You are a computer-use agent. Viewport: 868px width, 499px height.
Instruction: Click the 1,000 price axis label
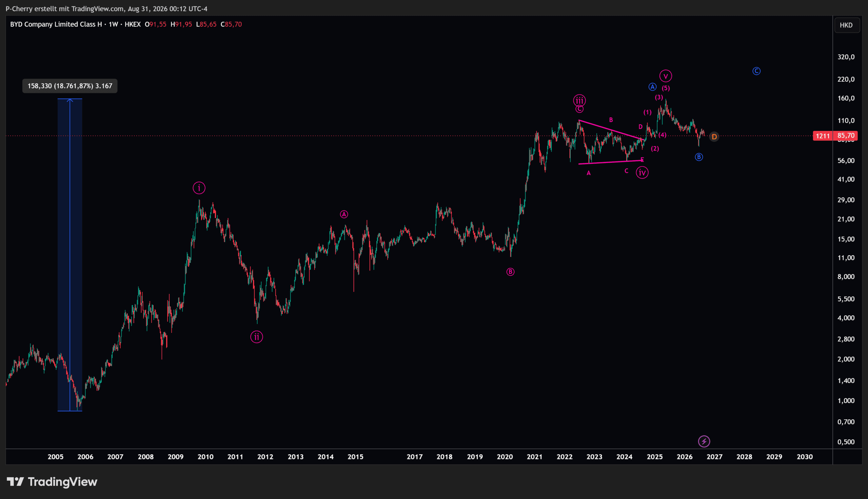(846, 401)
